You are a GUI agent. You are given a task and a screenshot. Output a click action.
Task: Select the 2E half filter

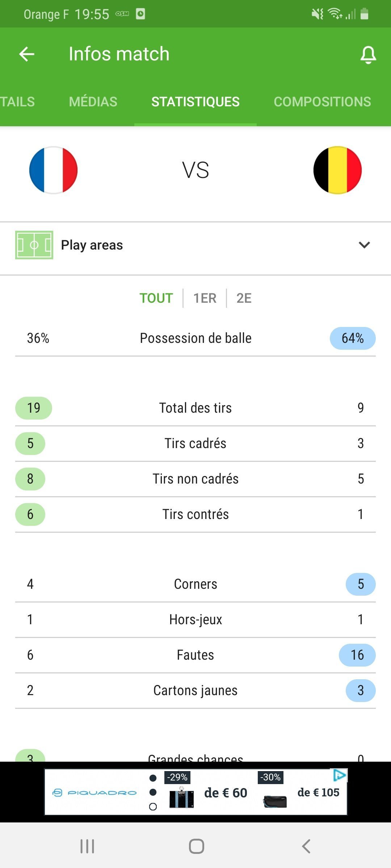[244, 298]
